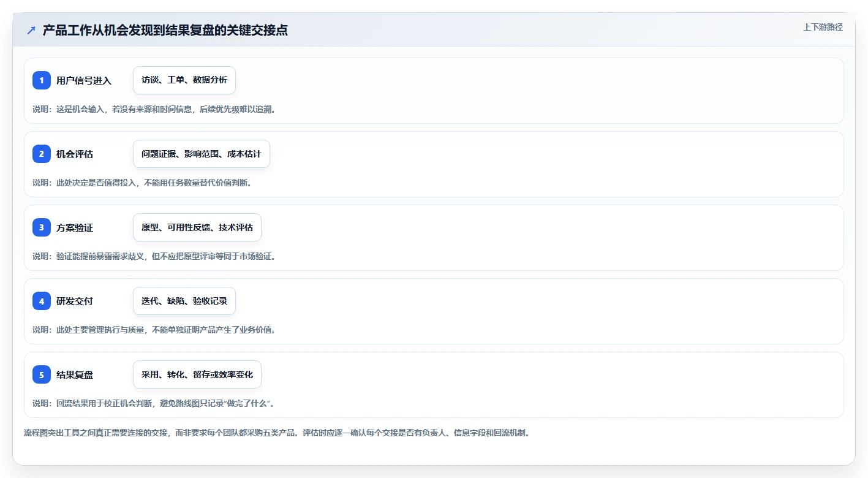Click the note starting 说明：此处决定是否值得投入
The height and width of the screenshot is (478, 868).
[x=142, y=183]
